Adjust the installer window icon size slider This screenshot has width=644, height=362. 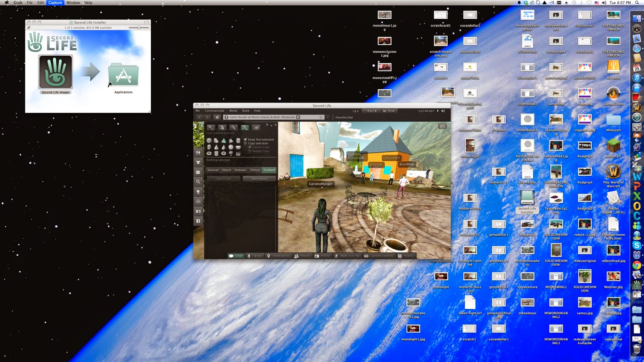coord(139,28)
